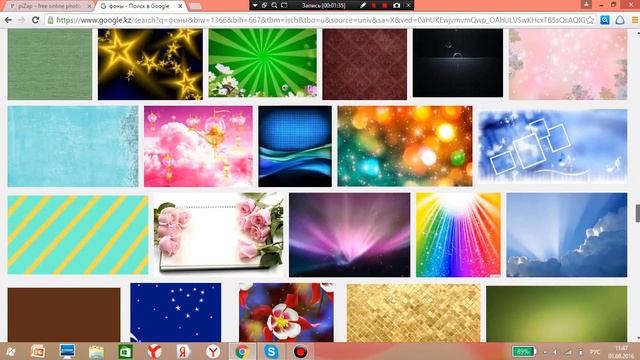
Task: Go back with the browser back arrow
Action: [8, 20]
